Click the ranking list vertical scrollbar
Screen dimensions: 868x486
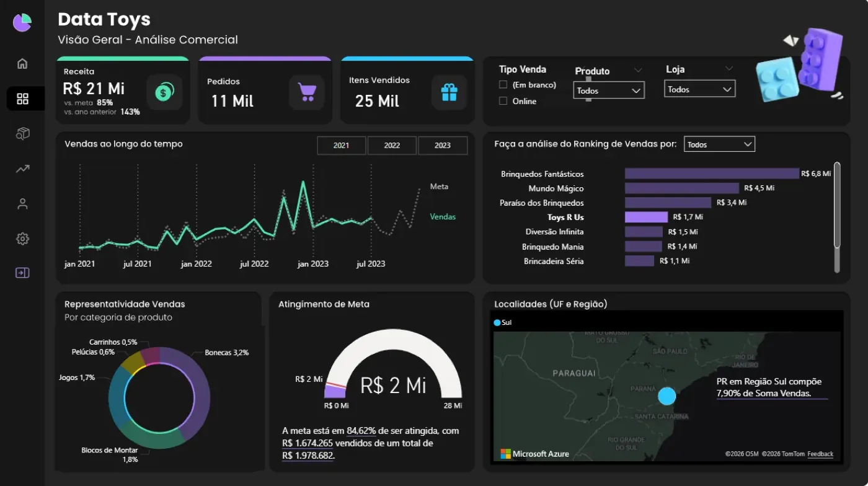pos(837,205)
